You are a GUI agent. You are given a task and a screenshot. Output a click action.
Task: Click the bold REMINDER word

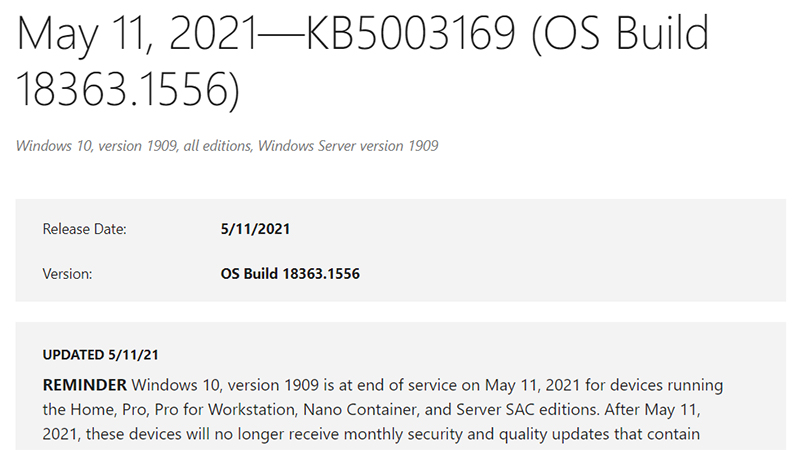tap(84, 385)
